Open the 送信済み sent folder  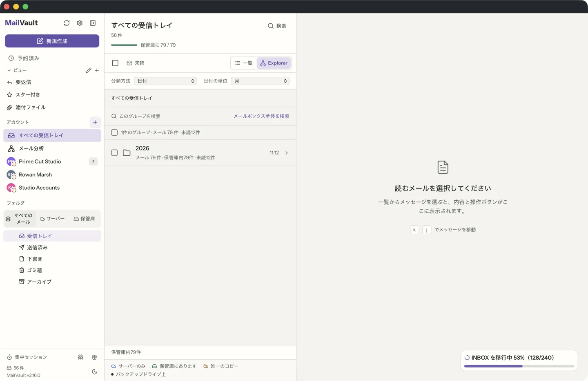[52, 247]
